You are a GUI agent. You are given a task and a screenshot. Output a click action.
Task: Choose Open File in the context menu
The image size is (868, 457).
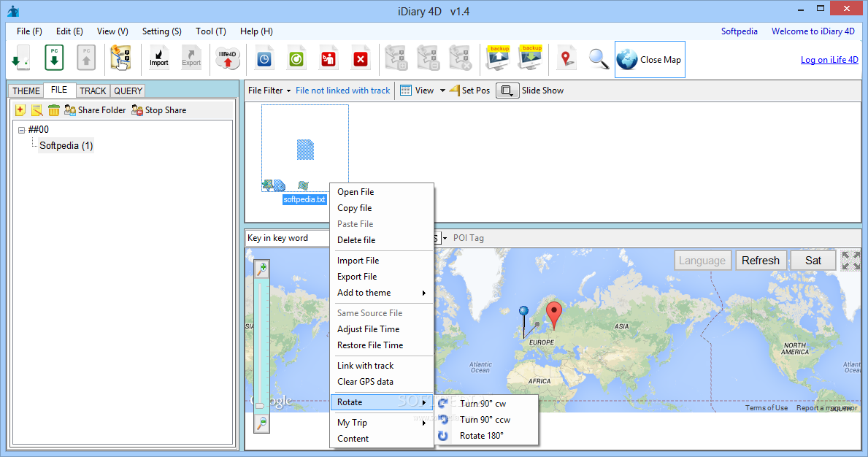point(381,192)
